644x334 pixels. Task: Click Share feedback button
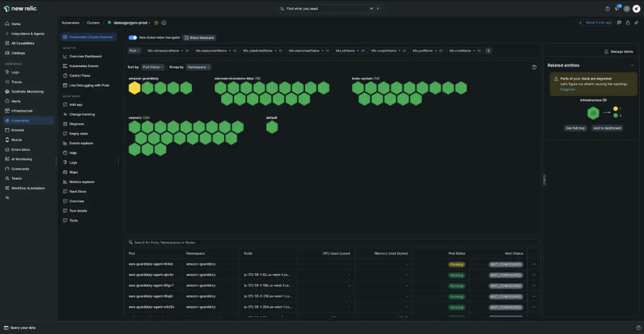coord(200,38)
